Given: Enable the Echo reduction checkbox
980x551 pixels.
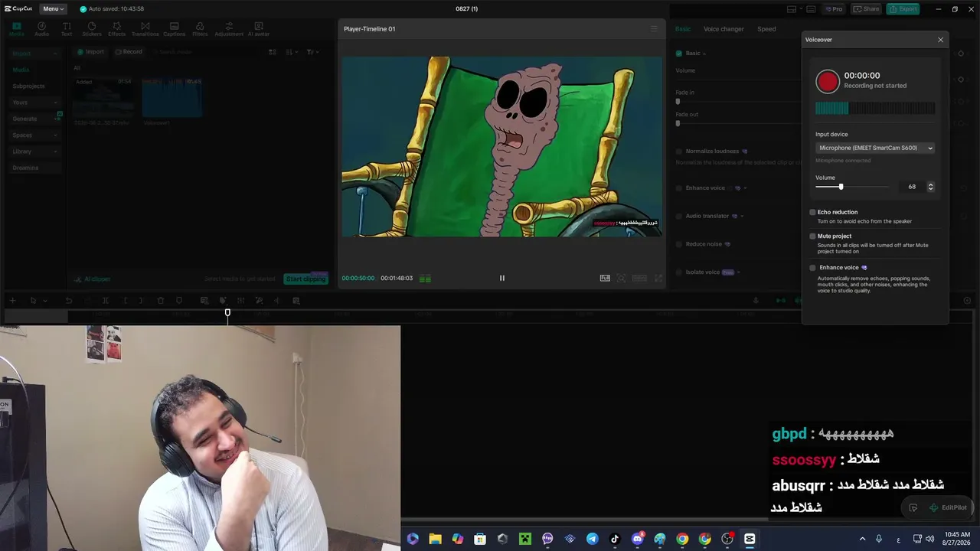Looking at the screenshot, I should pos(812,212).
